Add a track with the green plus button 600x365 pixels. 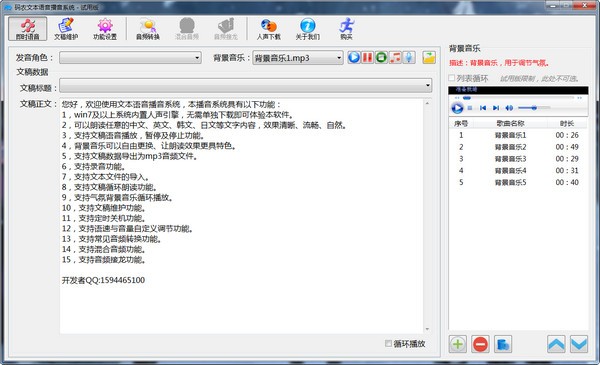point(458,344)
